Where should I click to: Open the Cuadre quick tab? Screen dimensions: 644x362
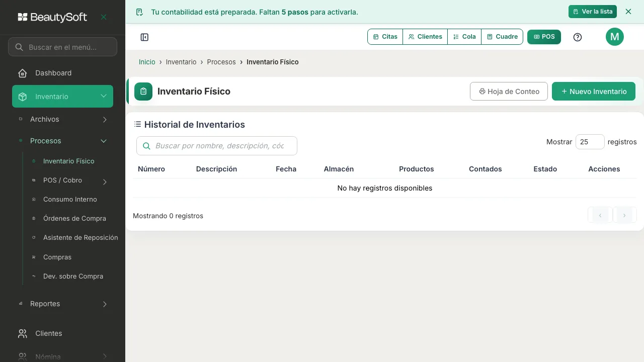coord(502,37)
